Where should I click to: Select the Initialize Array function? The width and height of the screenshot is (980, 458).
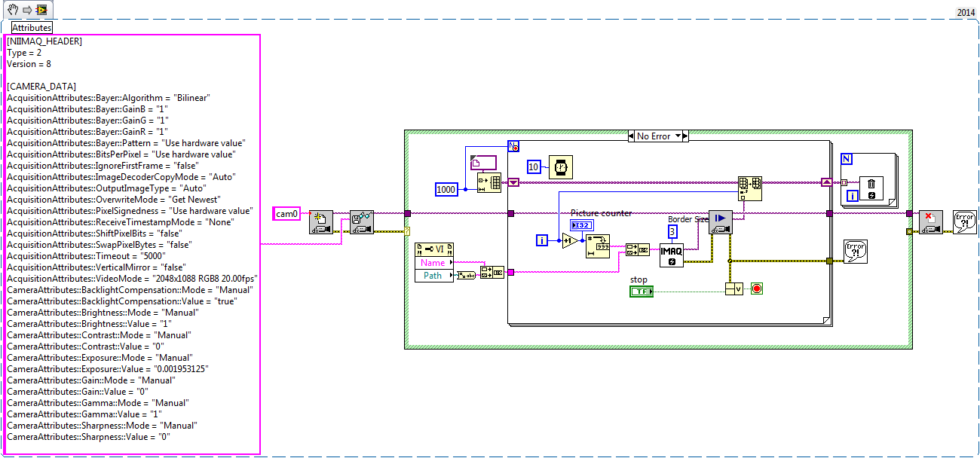coord(489,182)
